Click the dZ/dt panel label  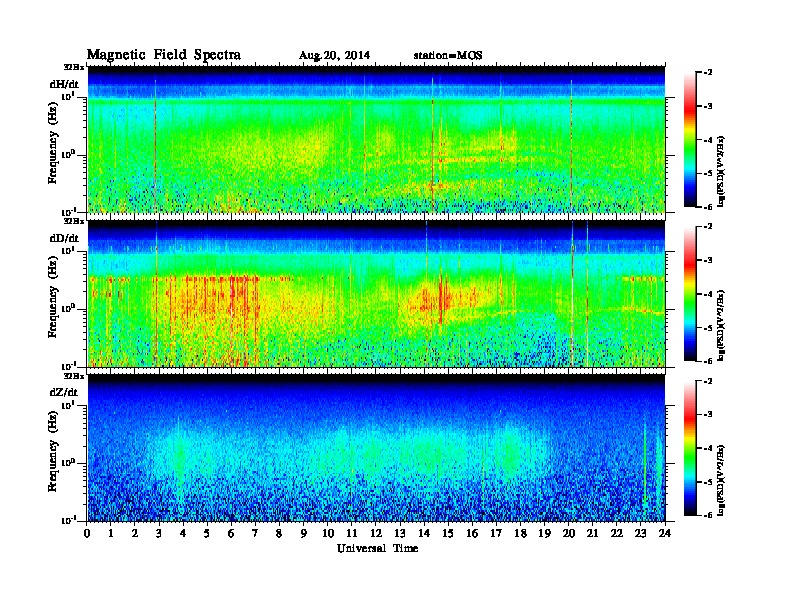[x=64, y=392]
